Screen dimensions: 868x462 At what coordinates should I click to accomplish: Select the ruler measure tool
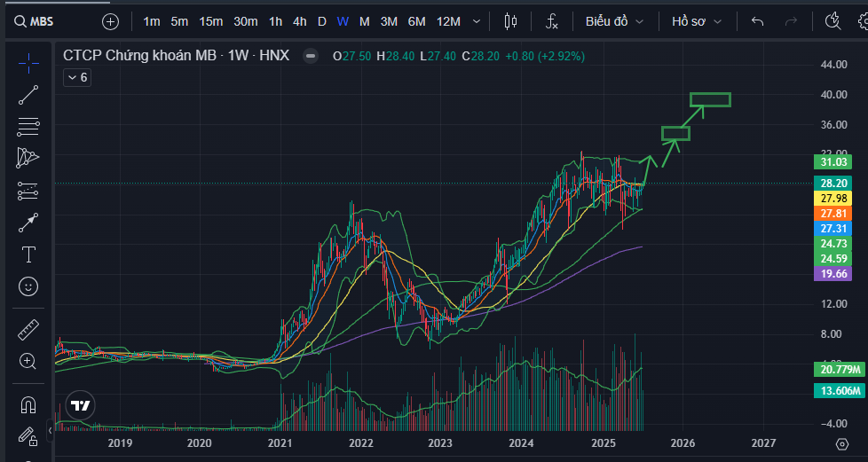[x=28, y=330]
